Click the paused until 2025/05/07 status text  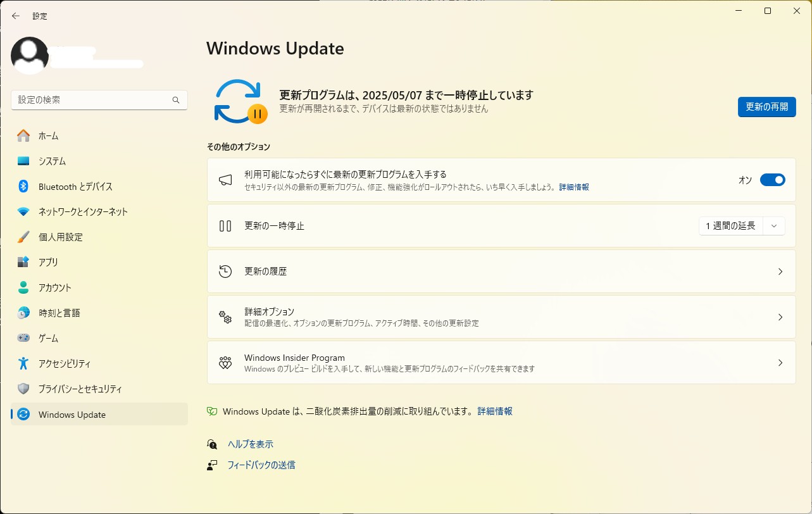click(406, 96)
